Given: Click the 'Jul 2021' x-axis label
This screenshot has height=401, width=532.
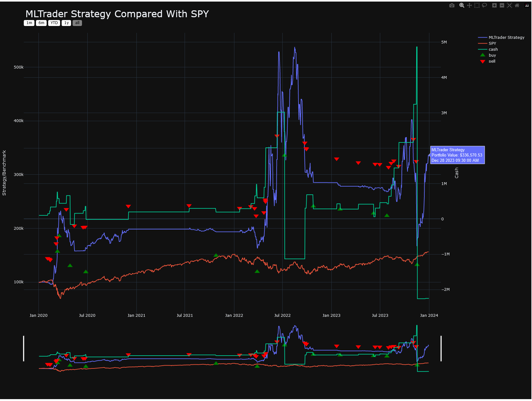Looking at the screenshot, I should tap(185, 315).
